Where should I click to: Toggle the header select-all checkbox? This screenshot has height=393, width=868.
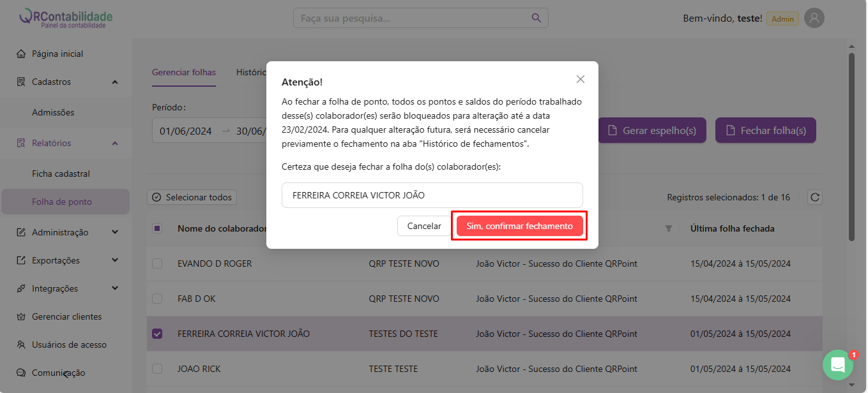pyautogui.click(x=157, y=228)
